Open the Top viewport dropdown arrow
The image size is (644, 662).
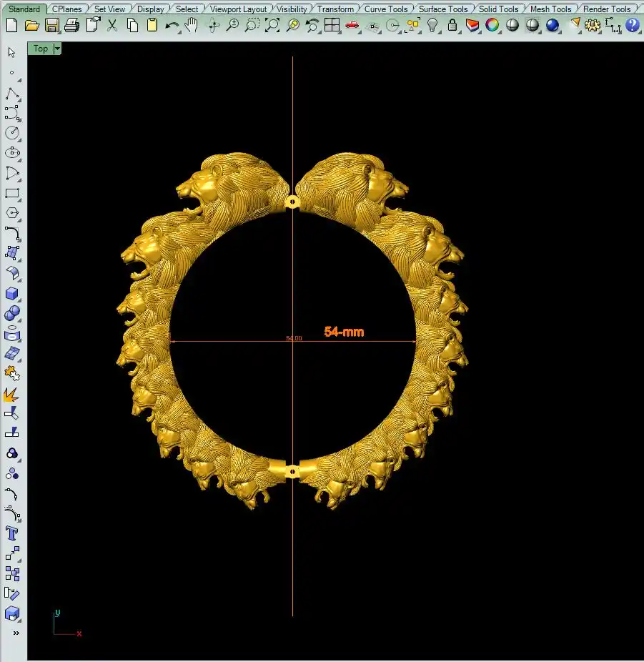tap(57, 49)
